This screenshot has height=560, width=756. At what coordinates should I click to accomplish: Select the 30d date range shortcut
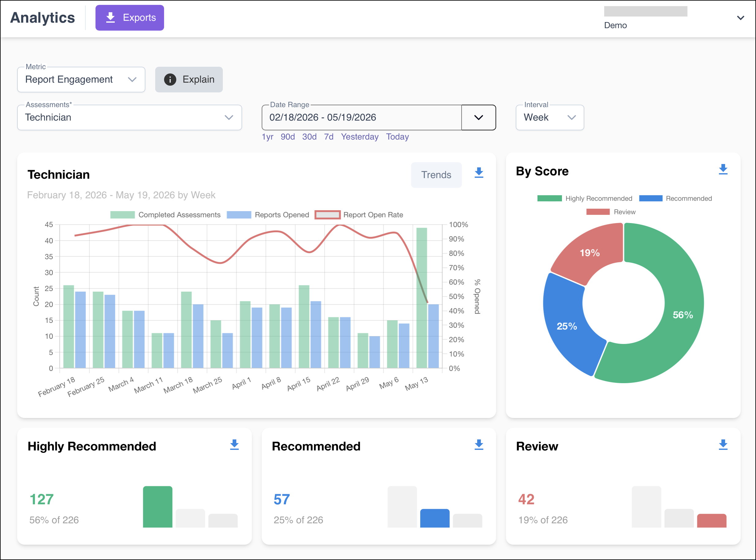point(309,137)
